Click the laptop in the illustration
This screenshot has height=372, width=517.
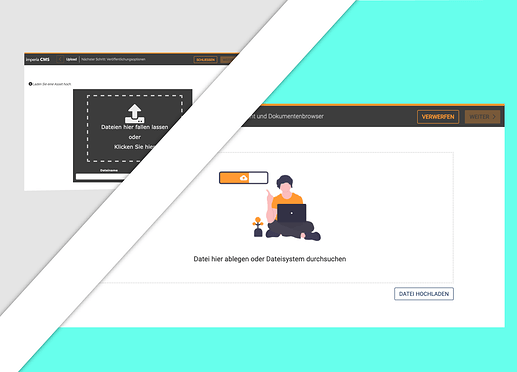point(292,213)
